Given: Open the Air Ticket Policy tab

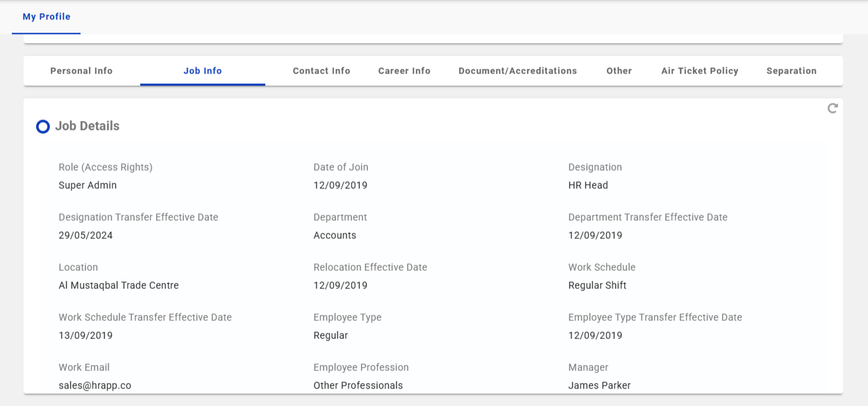Looking at the screenshot, I should (x=699, y=71).
